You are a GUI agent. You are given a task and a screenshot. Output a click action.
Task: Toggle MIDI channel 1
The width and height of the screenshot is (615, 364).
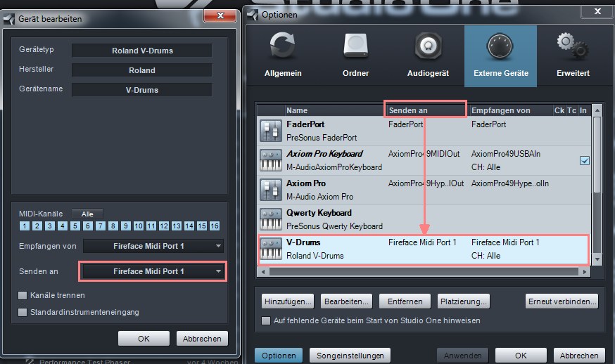point(25,226)
